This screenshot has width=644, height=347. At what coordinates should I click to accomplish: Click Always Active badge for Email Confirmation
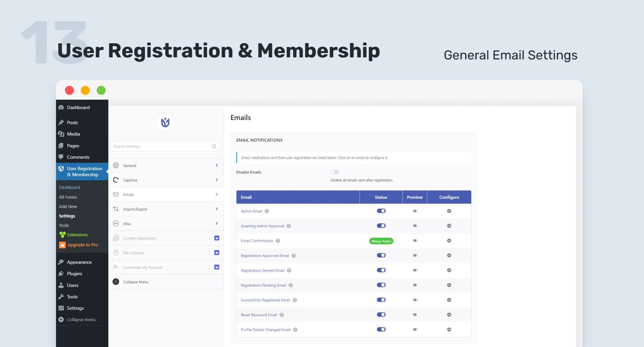coord(381,241)
